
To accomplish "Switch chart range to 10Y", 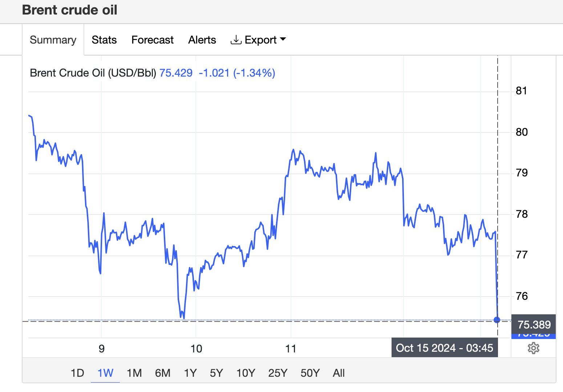I will (x=246, y=373).
